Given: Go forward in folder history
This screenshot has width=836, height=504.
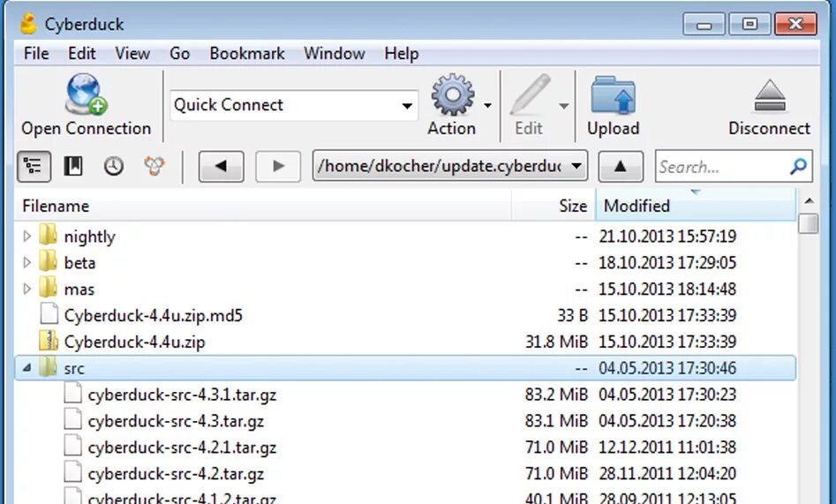Looking at the screenshot, I should pyautogui.click(x=278, y=167).
